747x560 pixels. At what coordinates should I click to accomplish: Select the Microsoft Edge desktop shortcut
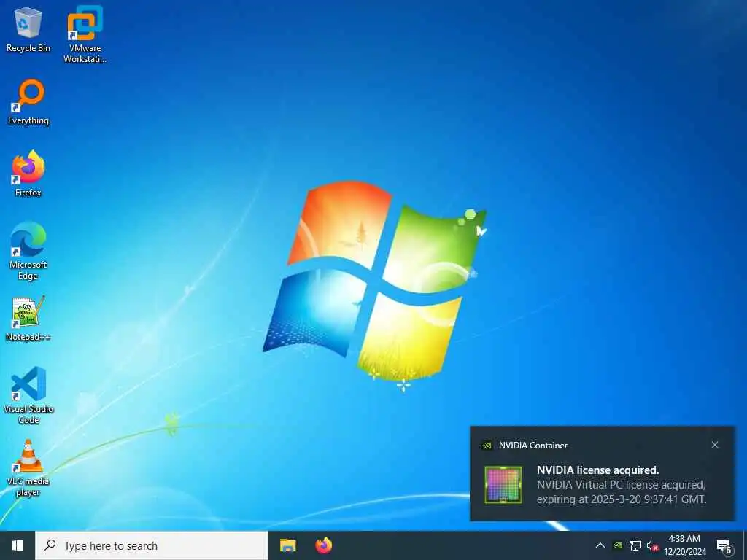pos(28,251)
